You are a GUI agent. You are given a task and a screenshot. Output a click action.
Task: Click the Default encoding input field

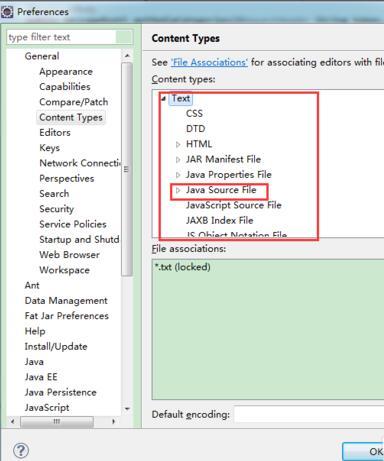309,414
